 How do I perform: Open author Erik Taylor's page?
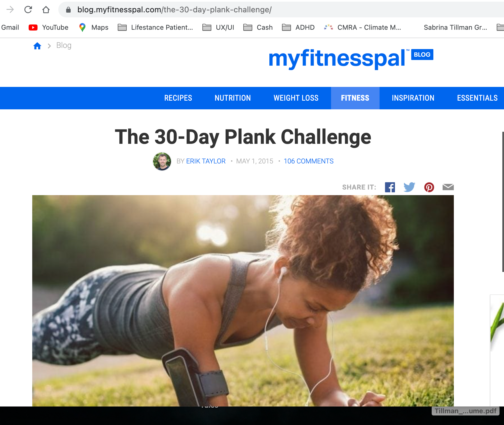[206, 161]
